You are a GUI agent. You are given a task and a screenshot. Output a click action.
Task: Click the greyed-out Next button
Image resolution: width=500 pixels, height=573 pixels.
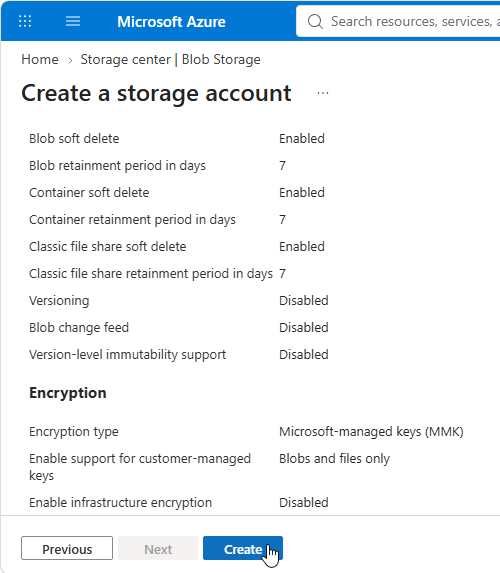(158, 548)
